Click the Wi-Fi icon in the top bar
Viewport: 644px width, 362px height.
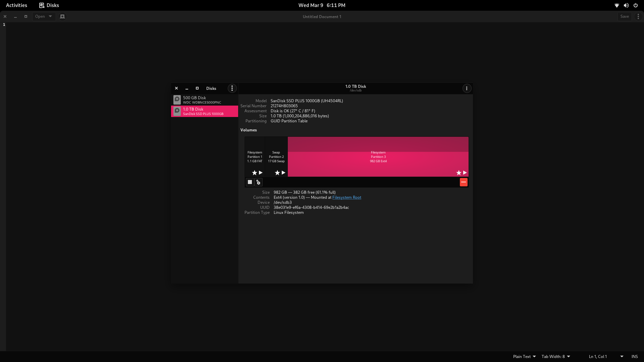point(616,5)
